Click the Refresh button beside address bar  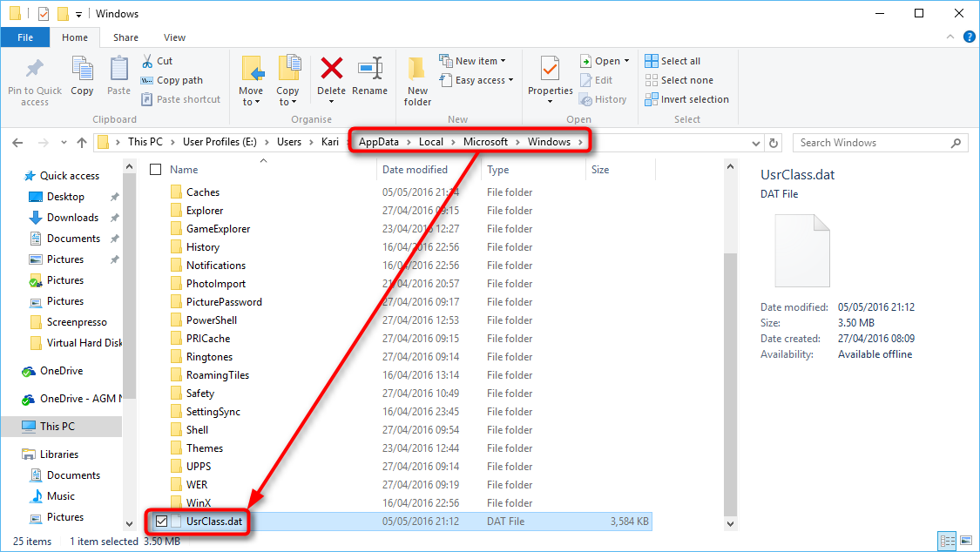[x=774, y=143]
